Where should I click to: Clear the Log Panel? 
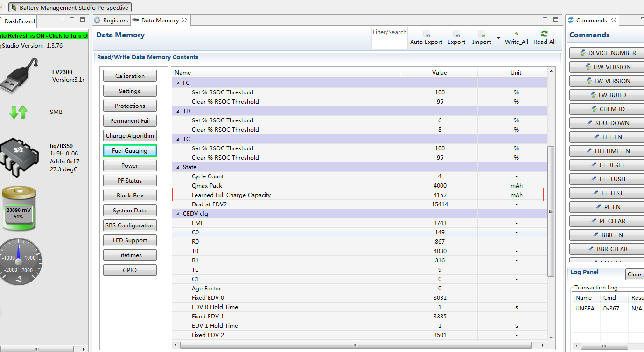click(x=634, y=275)
